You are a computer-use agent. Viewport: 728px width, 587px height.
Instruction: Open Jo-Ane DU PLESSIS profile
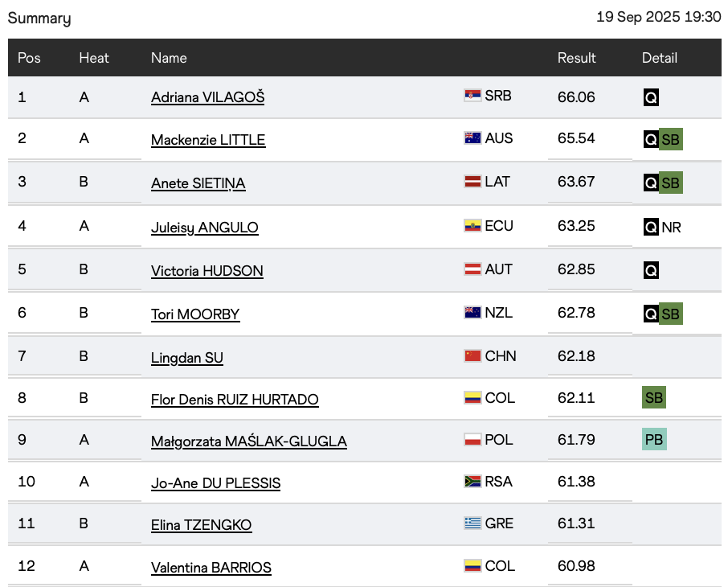[215, 483]
